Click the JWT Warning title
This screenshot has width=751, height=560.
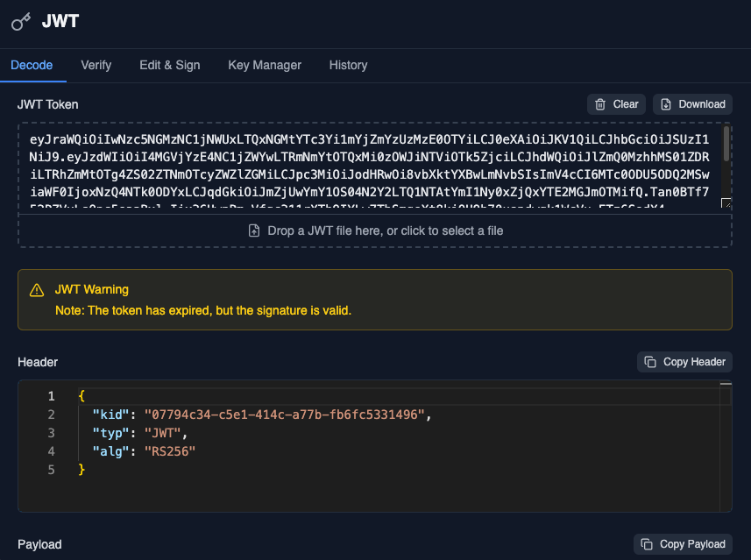coord(92,289)
